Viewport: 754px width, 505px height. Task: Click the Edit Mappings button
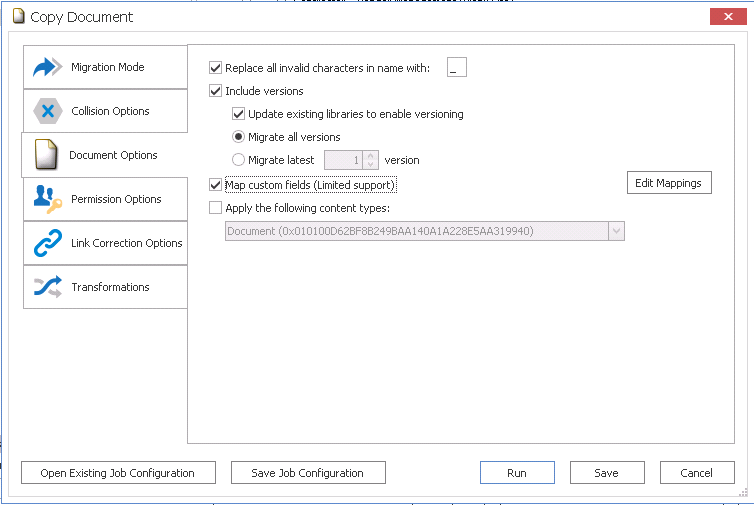tap(669, 183)
